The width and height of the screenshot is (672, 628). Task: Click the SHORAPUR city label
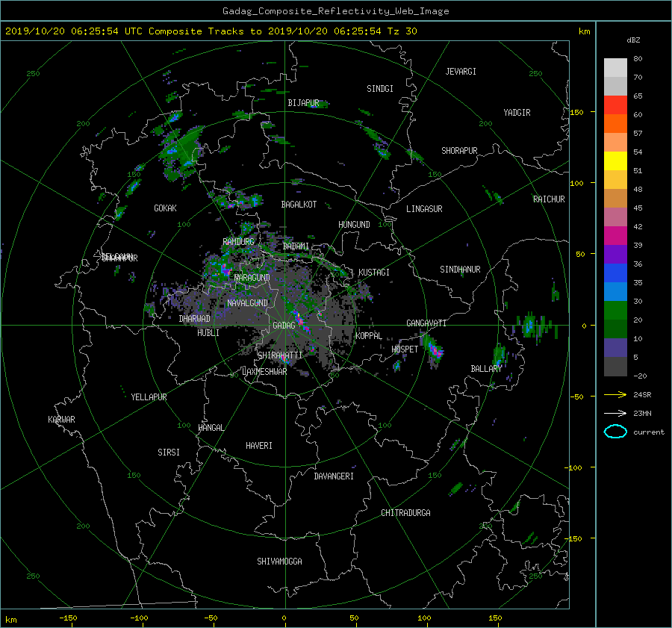[x=459, y=150]
